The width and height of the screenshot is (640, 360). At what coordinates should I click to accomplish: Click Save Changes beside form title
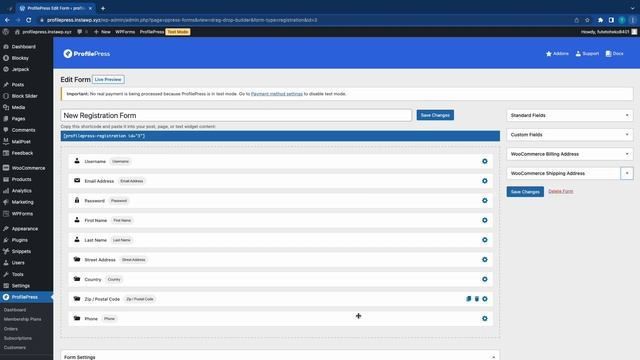click(435, 115)
